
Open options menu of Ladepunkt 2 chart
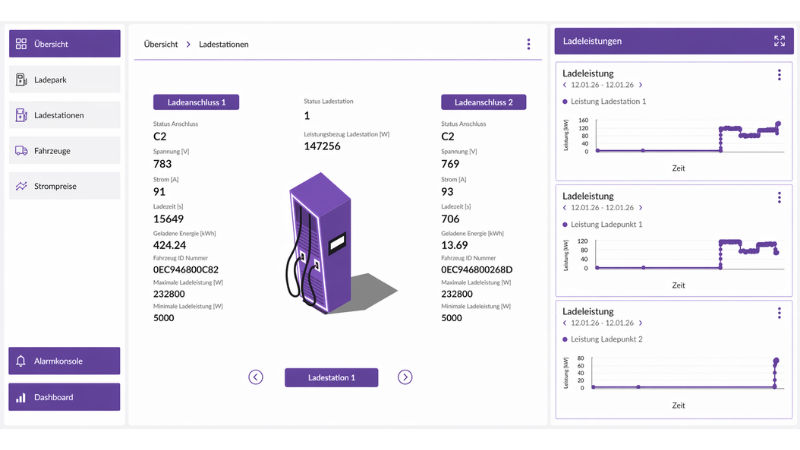pos(779,313)
